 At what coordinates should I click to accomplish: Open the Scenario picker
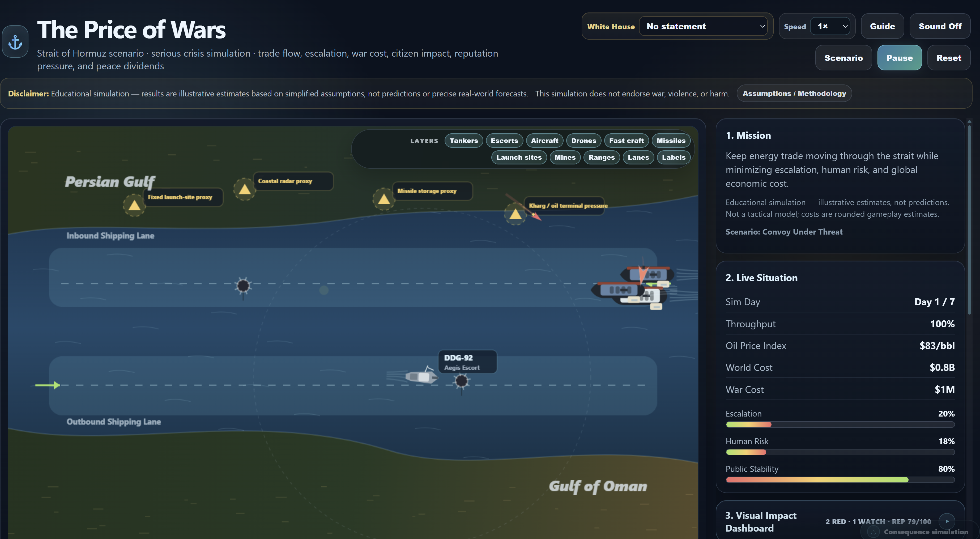pyautogui.click(x=843, y=58)
